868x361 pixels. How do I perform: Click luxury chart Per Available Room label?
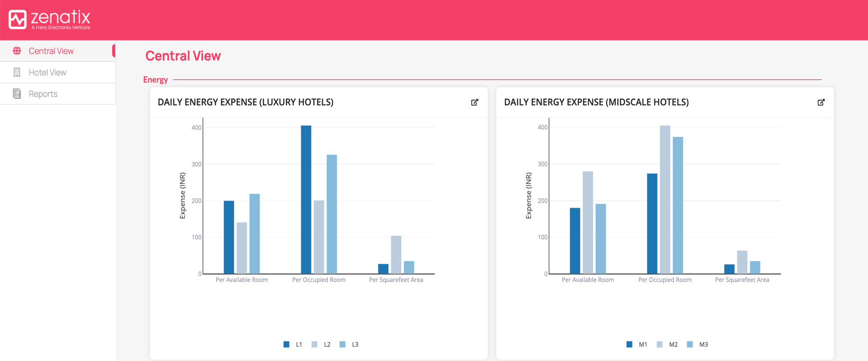pos(242,280)
